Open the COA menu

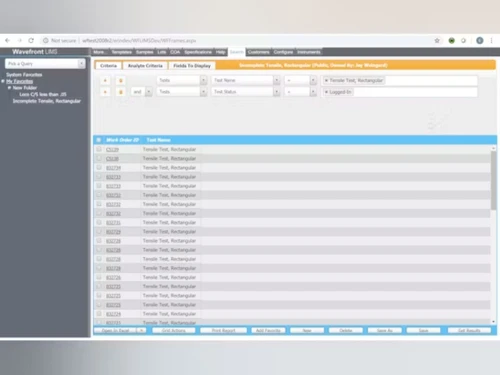pyautogui.click(x=175, y=52)
